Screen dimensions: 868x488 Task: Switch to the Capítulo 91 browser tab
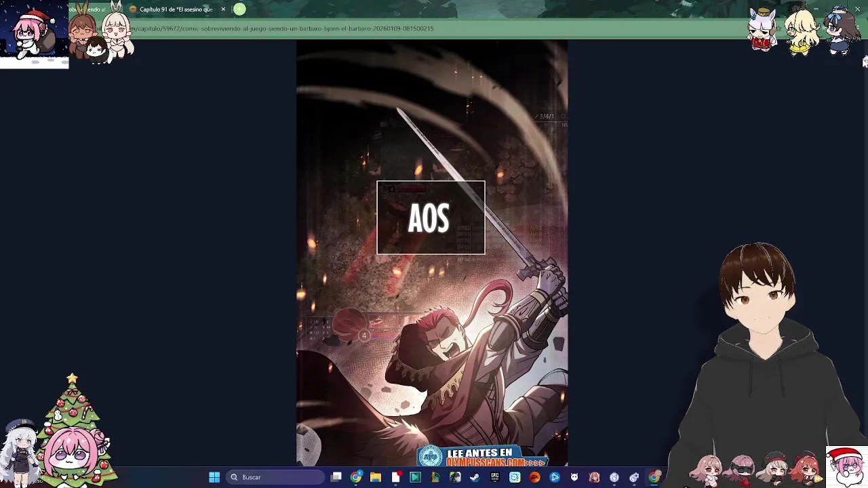pos(176,9)
